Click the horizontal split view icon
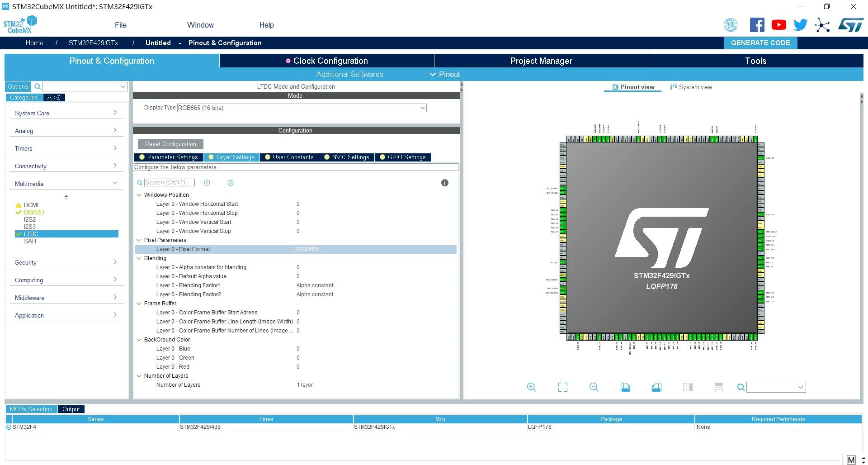Viewport: 868px width, 465px height. (719, 387)
